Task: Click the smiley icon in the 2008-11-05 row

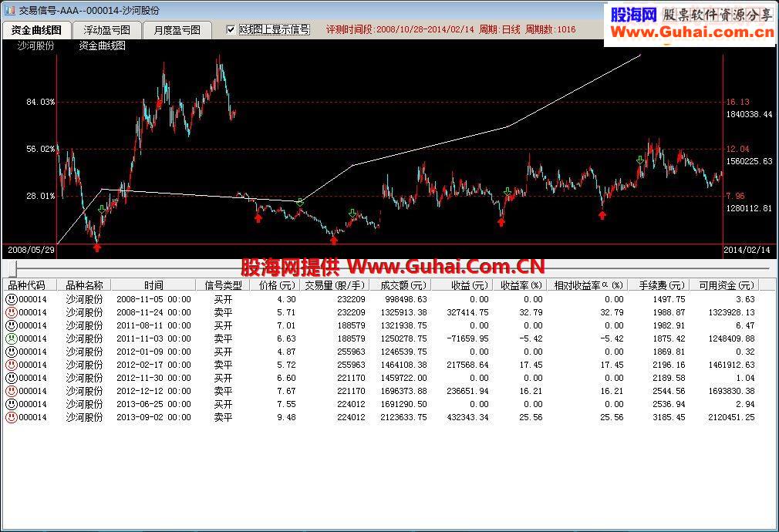Action: coord(11,299)
